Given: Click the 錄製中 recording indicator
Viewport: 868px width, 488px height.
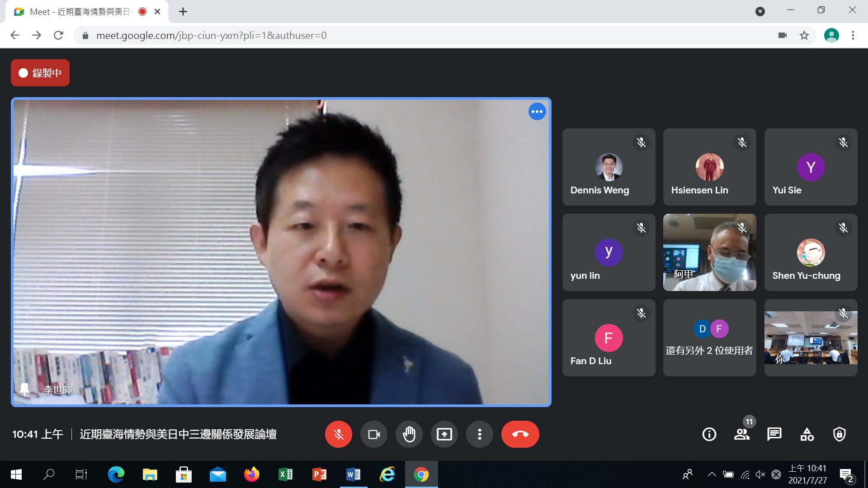Looking at the screenshot, I should point(40,73).
